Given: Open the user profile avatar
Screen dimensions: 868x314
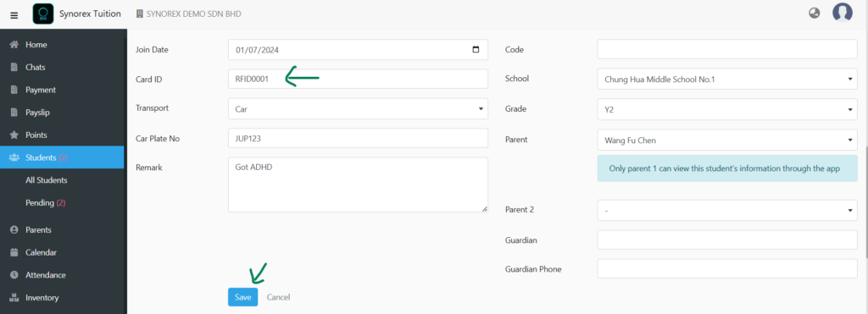Looking at the screenshot, I should click(x=842, y=12).
